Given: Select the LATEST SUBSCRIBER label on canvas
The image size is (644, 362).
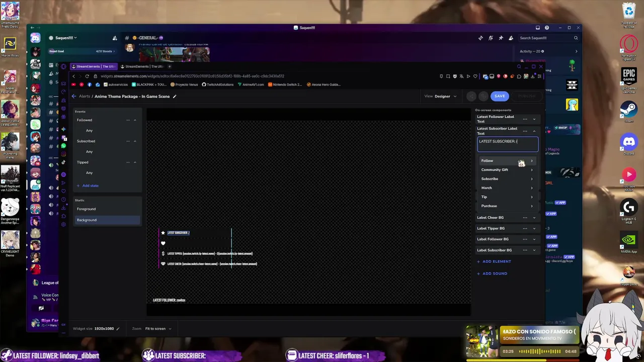Looking at the screenshot, I should (x=178, y=233).
